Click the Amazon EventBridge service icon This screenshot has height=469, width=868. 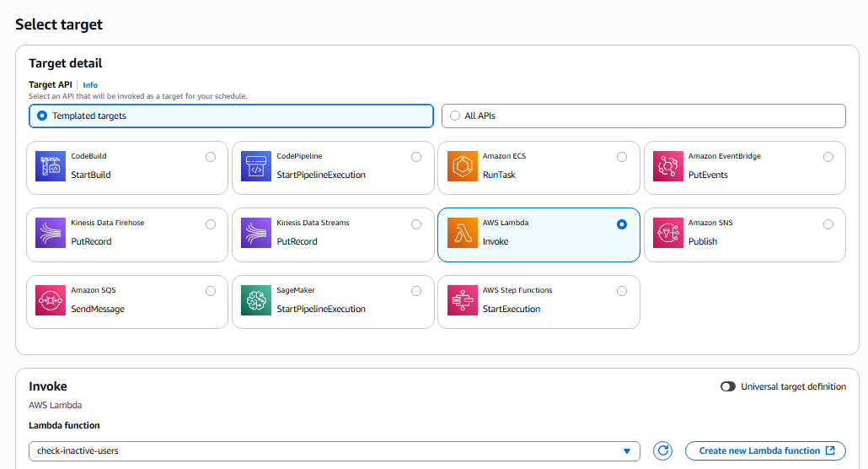[x=668, y=166]
